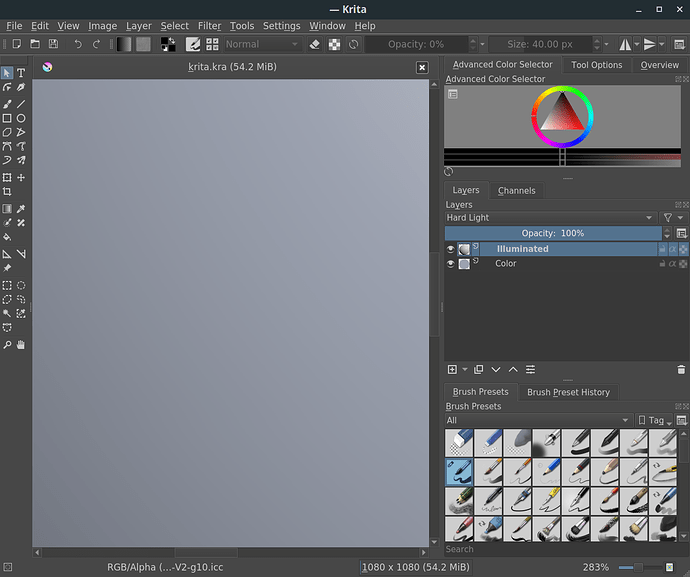Open the Hard Light blending mode dropdown
Image resolution: width=690 pixels, height=577 pixels.
(550, 217)
